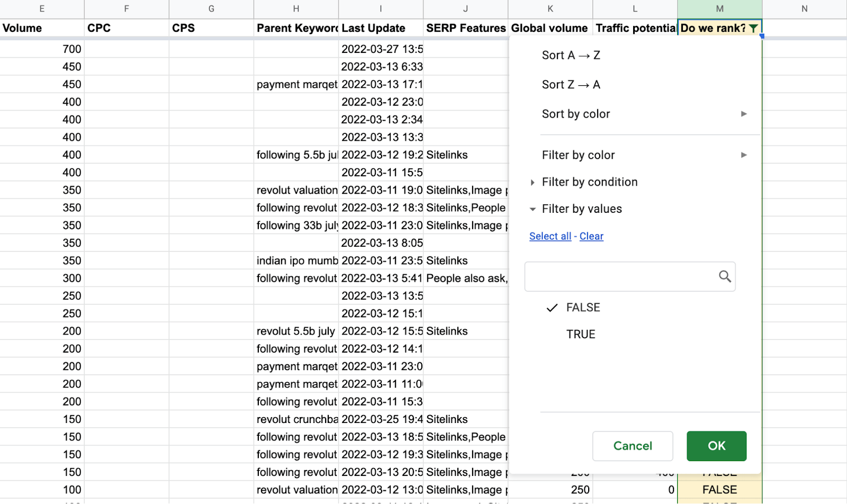The image size is (847, 504).
Task: Click the cell containing "revolut 5.5b july"
Action: click(x=295, y=331)
